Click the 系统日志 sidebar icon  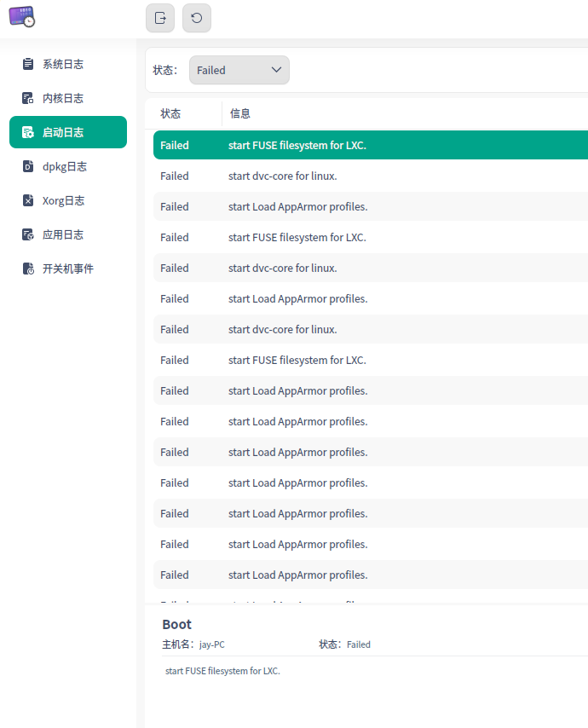(x=28, y=64)
